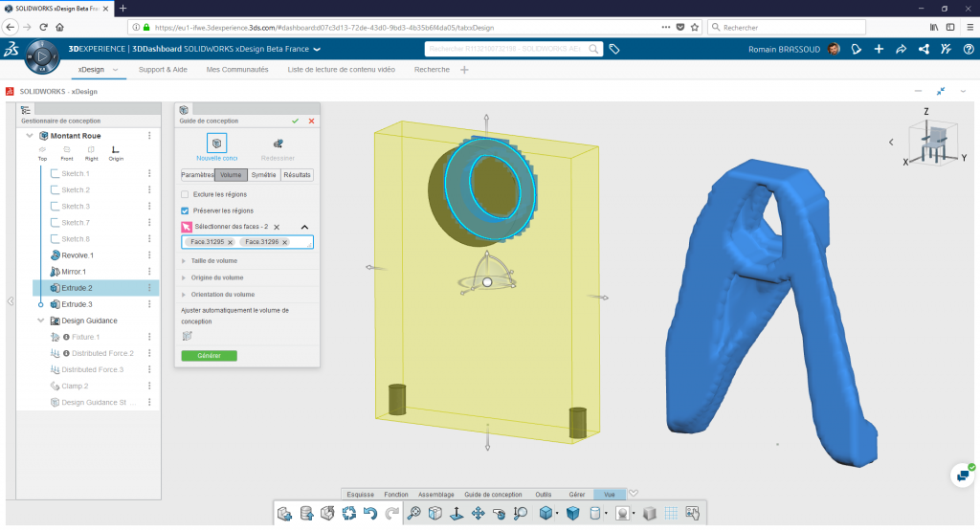
Task: Collapse the face selection list chevron
Action: pyautogui.click(x=304, y=227)
